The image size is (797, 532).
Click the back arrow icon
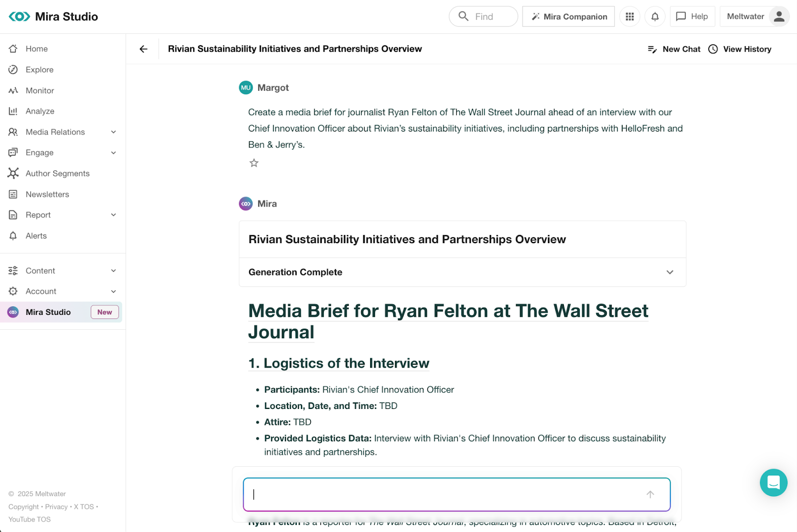coord(143,49)
